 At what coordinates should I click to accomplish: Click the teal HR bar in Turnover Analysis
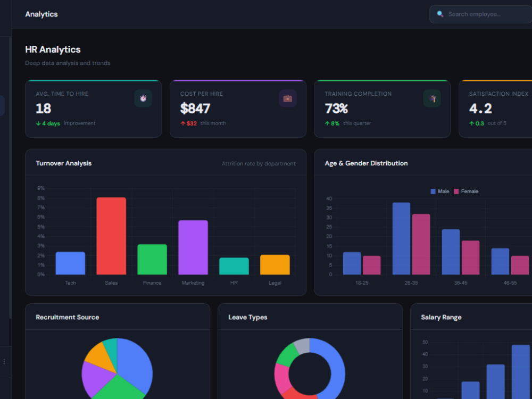(234, 266)
